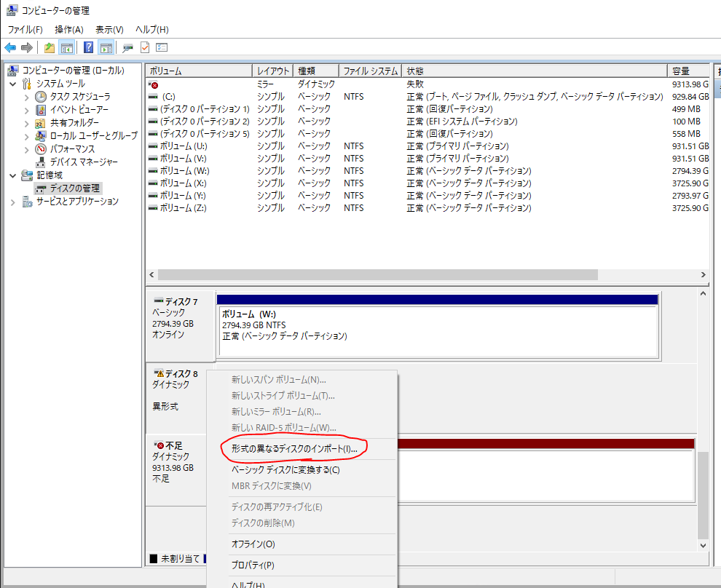The image size is (721, 588).
Task: Click the 記憶域 storage tree icon
Action: tap(27, 175)
